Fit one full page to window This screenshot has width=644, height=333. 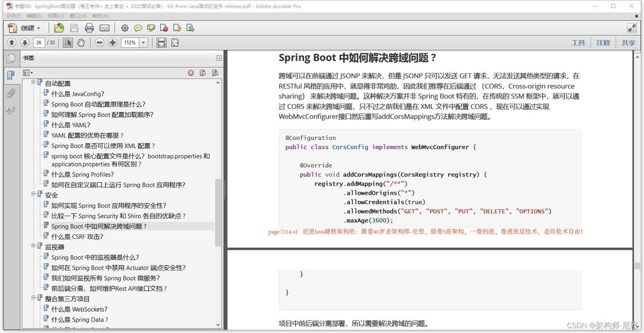pos(175,43)
